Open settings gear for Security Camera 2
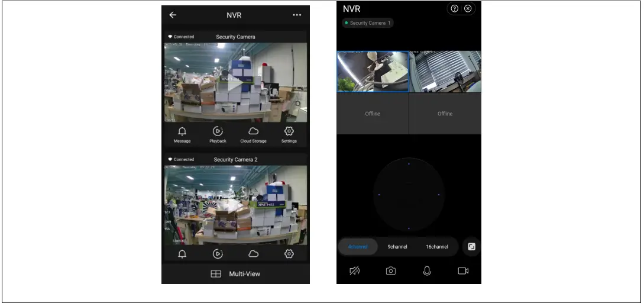The image size is (644, 306). (x=289, y=254)
